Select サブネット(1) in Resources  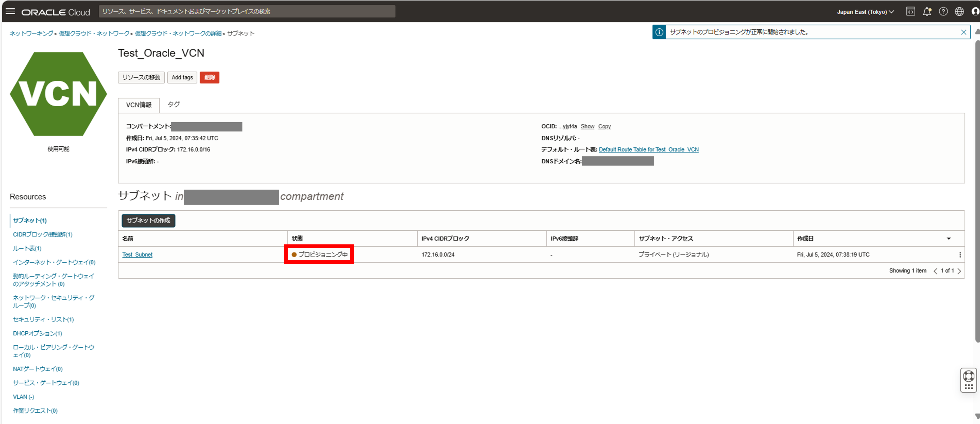30,221
